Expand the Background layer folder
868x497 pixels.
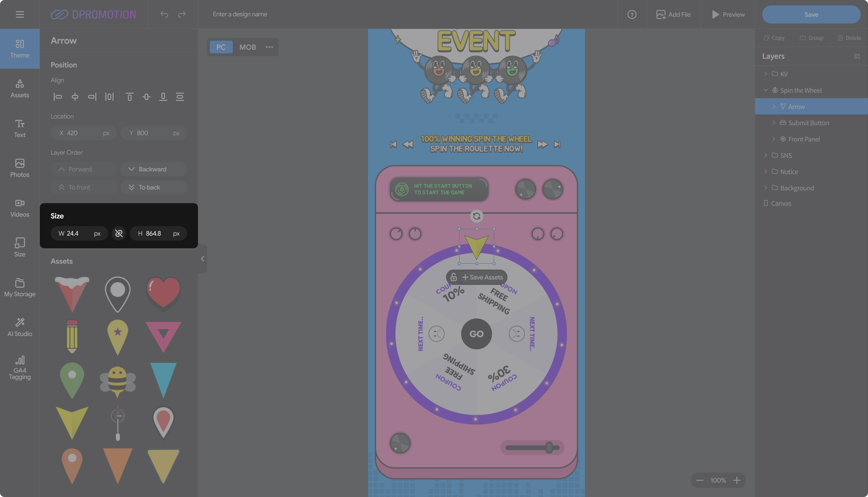tap(765, 188)
